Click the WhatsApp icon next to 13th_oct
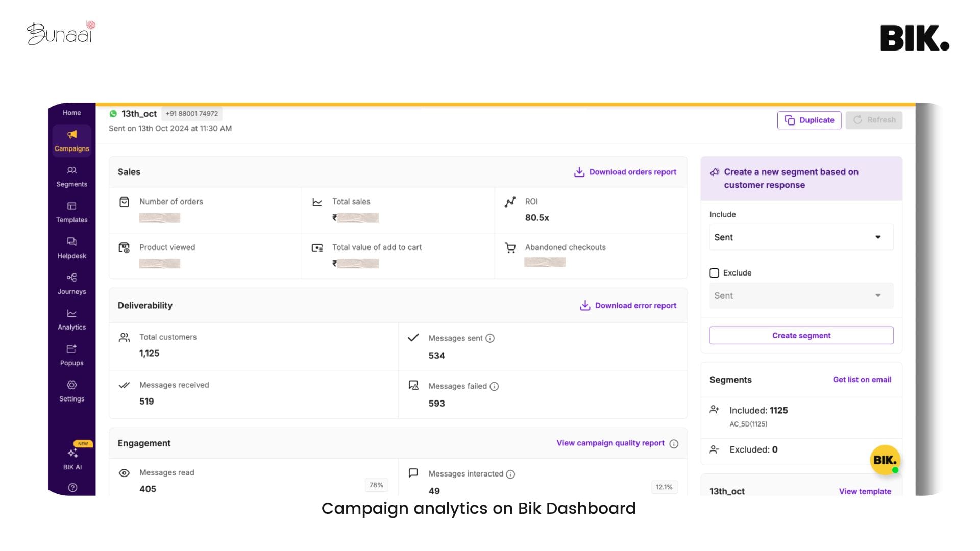Image resolution: width=980 pixels, height=551 pixels. coord(112,113)
